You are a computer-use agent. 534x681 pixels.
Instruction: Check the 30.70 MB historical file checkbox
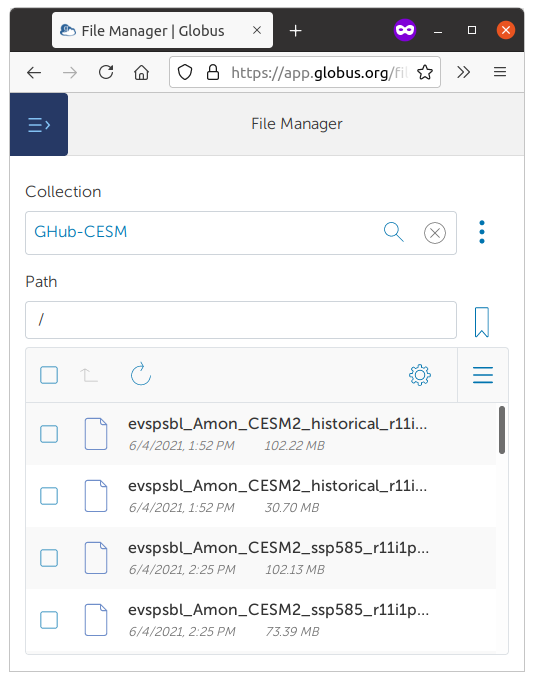click(x=49, y=496)
